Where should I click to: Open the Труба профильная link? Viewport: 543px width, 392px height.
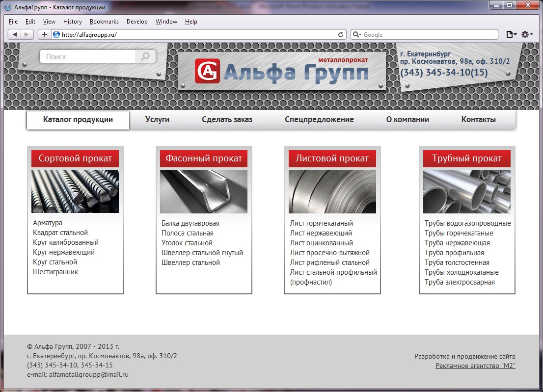454,253
